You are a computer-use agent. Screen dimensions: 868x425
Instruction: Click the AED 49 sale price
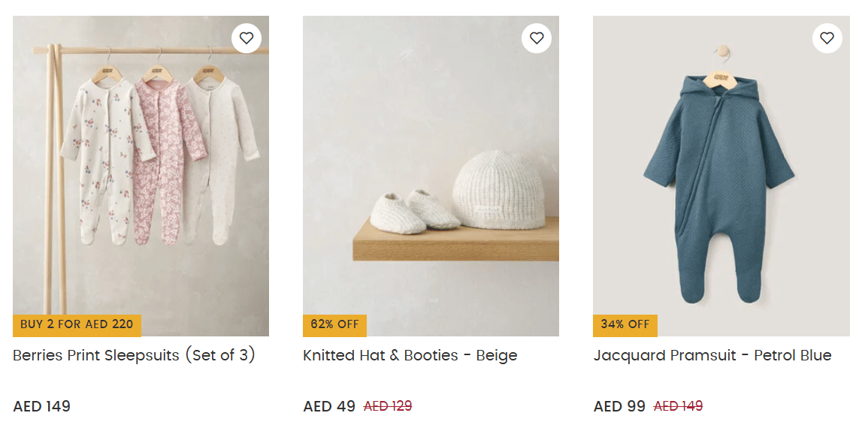coord(329,407)
